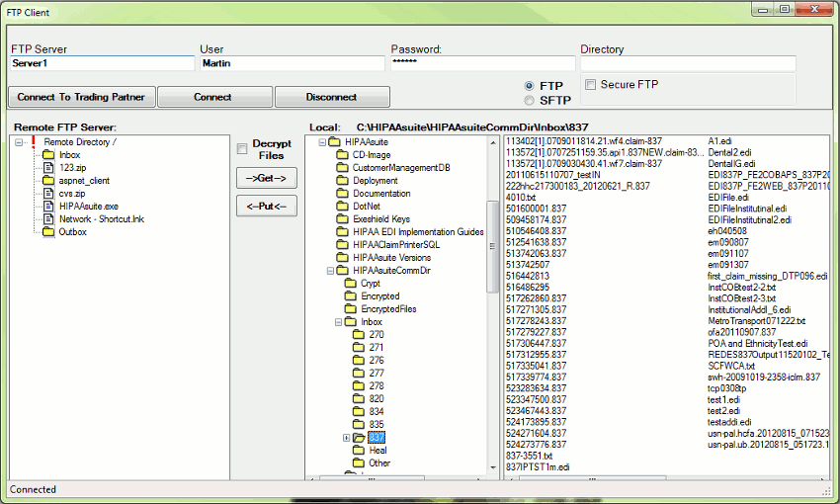Select the CD-Image folder icon

point(342,155)
